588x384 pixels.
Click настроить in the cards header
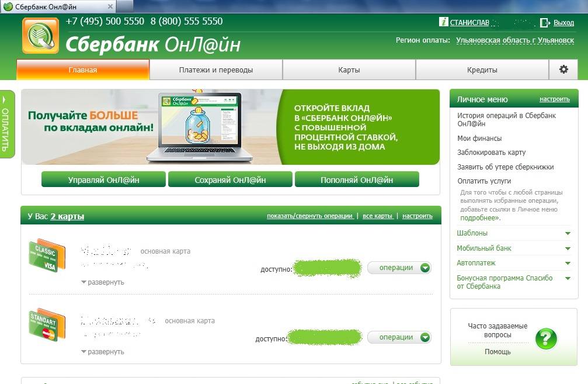(417, 216)
